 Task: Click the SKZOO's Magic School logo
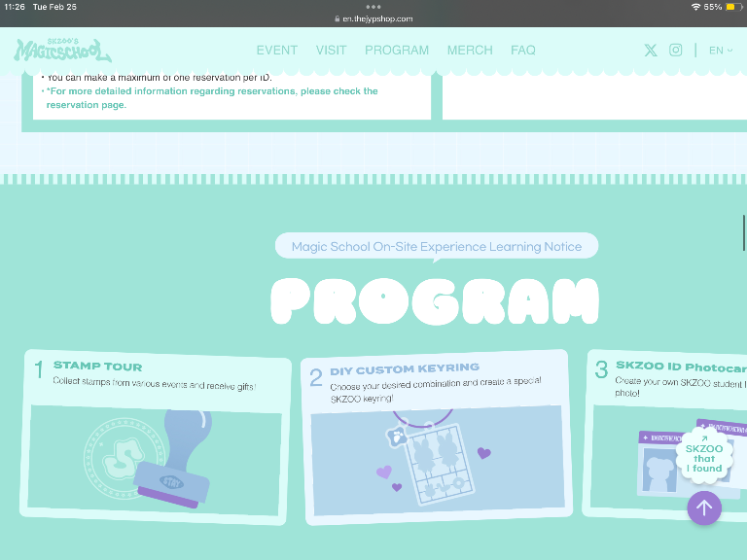coord(63,50)
